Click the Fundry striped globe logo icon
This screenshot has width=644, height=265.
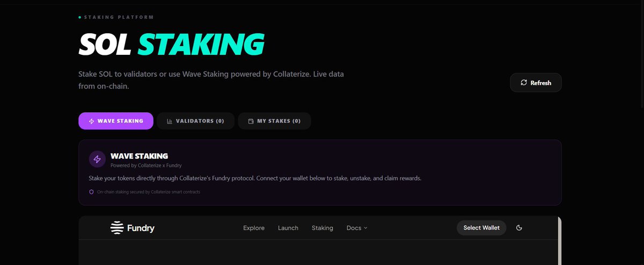coord(116,228)
